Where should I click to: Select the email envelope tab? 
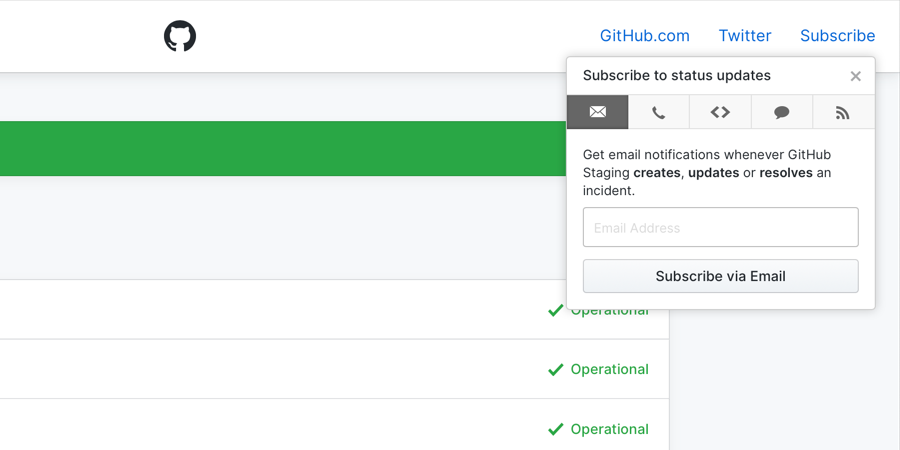point(598,112)
